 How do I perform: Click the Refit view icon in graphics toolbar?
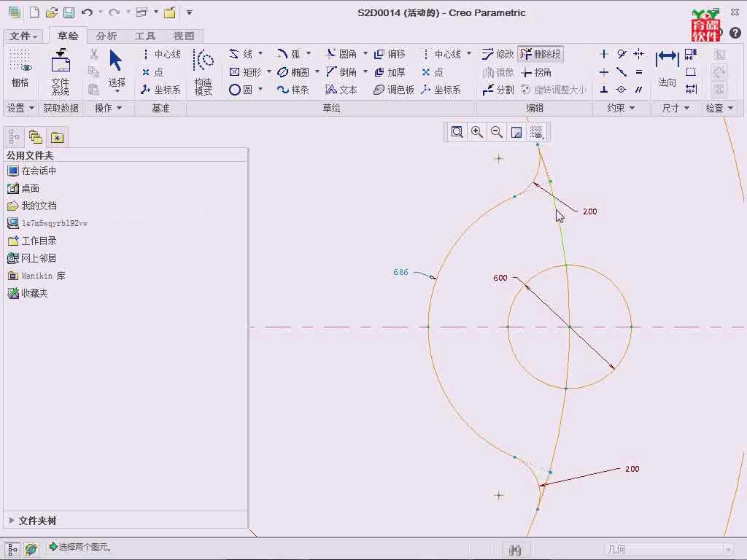click(x=457, y=132)
